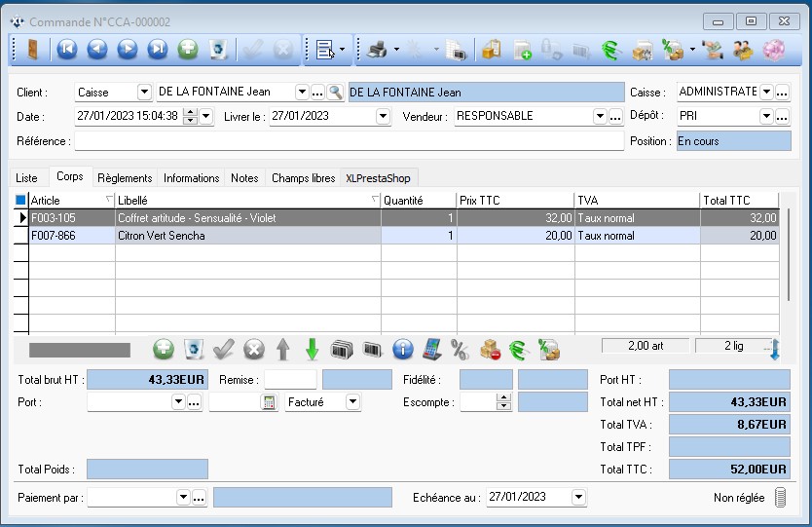The image size is (812, 527).
Task: Open the Echéance au date dropdown
Action: tap(578, 498)
